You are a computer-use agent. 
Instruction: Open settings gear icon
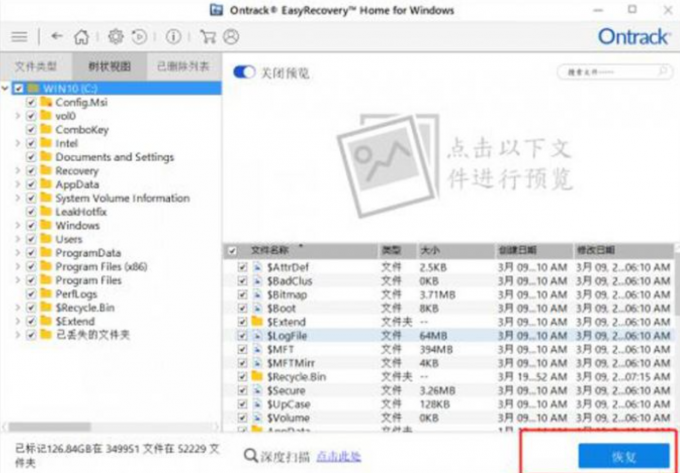(x=115, y=37)
